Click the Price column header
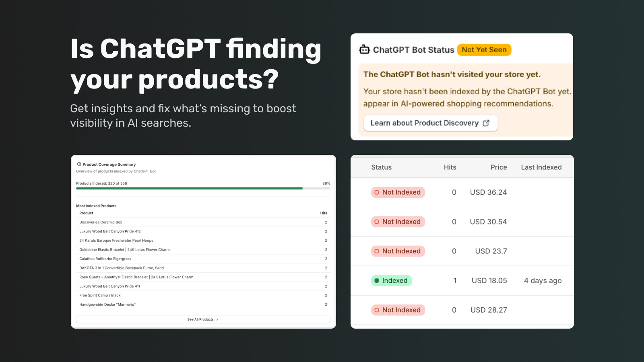 [x=499, y=167]
